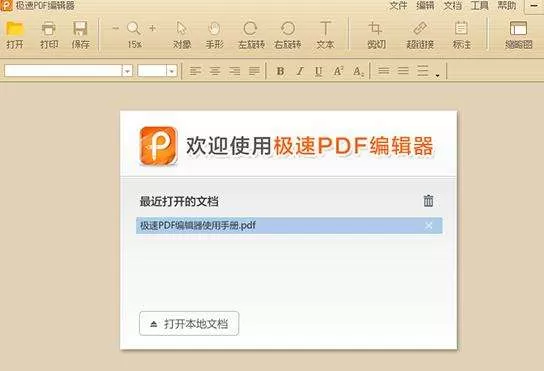Zoom out with the minus button
The image size is (544, 371).
[x=116, y=28]
